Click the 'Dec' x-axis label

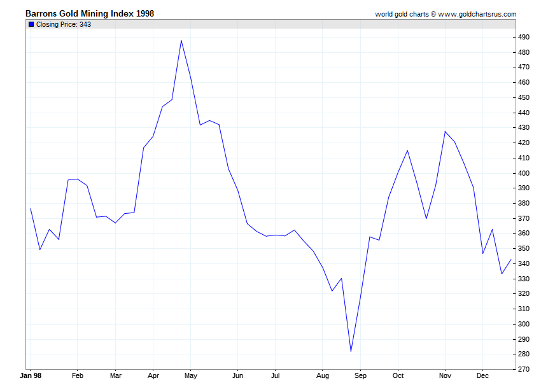point(482,375)
